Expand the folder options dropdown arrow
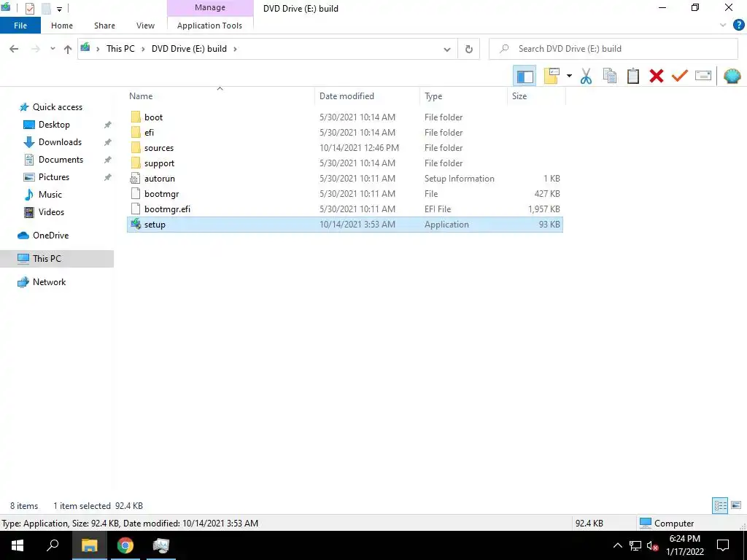Image resolution: width=747 pixels, height=560 pixels. click(x=569, y=76)
